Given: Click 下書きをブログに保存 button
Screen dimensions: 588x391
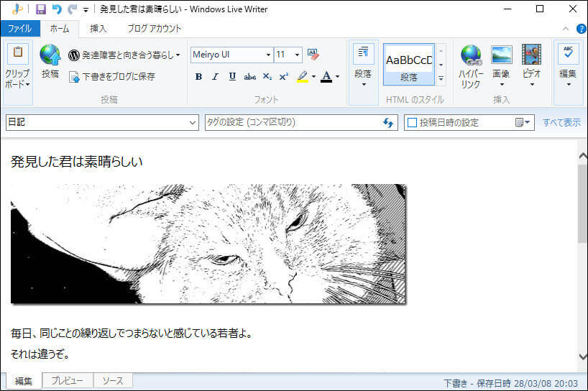Looking at the screenshot, I should pos(112,77).
